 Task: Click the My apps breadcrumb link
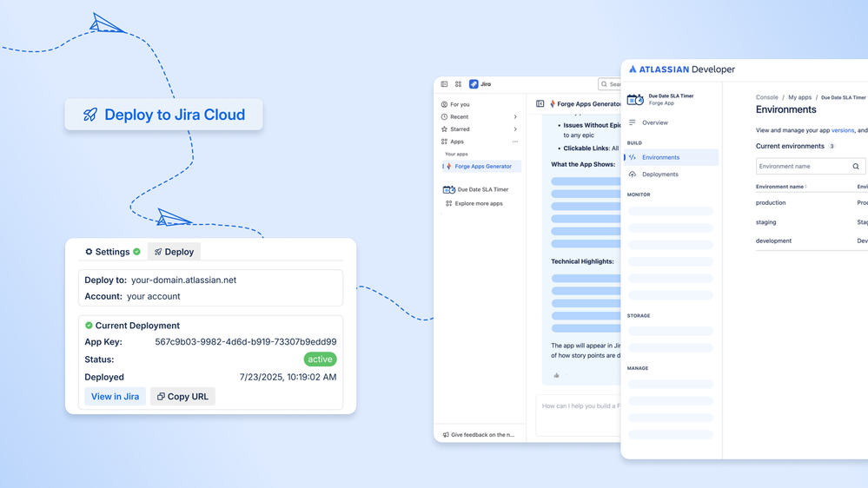coord(800,97)
